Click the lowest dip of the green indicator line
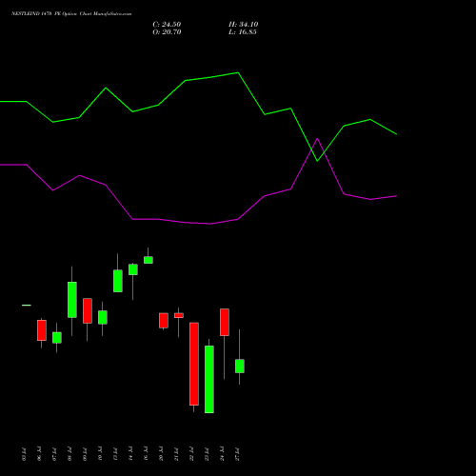476x476 pixels. [317, 161]
